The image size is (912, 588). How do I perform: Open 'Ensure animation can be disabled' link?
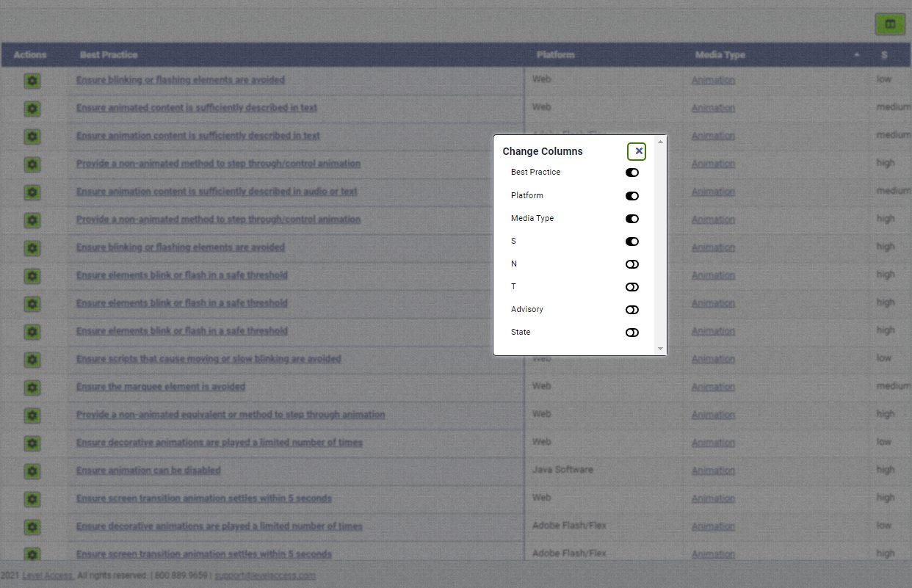tap(148, 471)
